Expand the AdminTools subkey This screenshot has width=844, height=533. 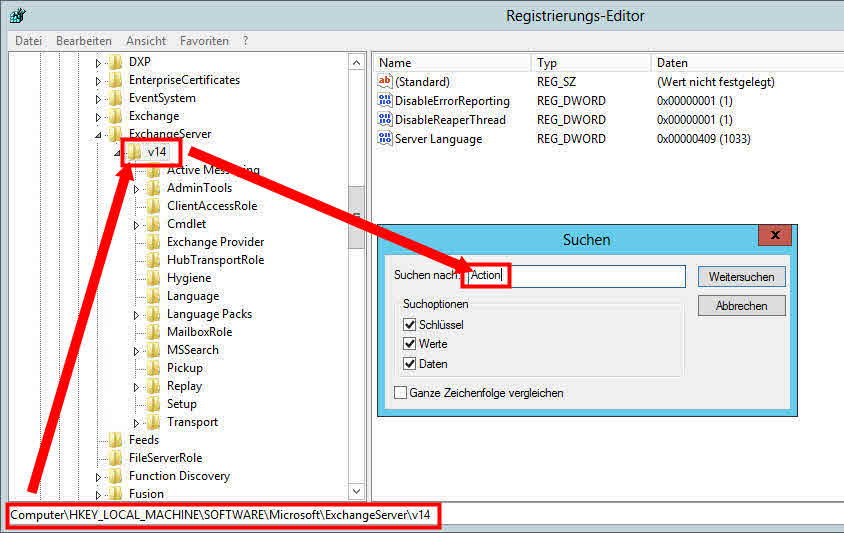click(x=136, y=189)
